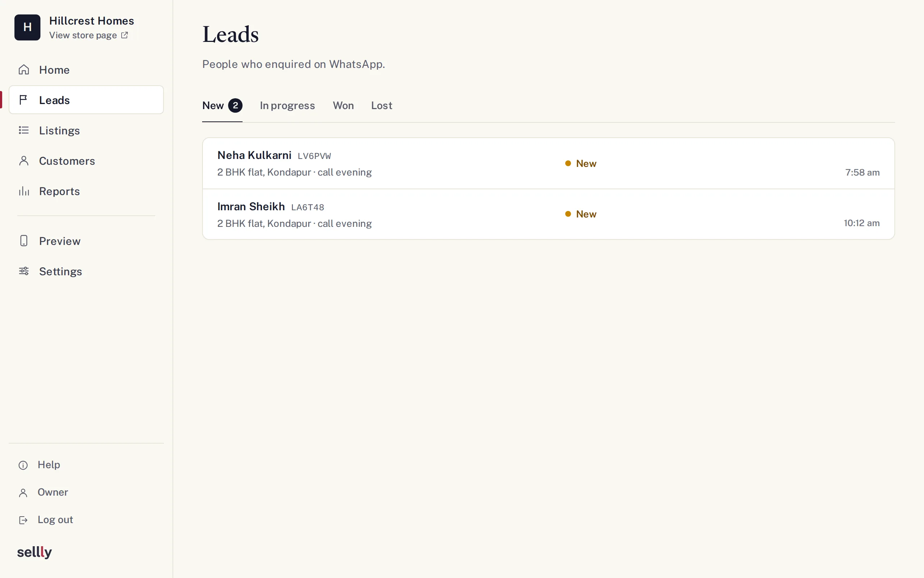Screen dimensions: 924x578
Task: Click Hillcrest Homes store name
Action: point(92,21)
